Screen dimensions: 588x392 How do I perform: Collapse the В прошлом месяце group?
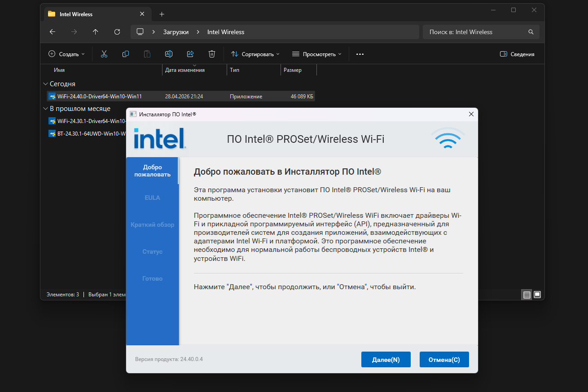tap(45, 108)
